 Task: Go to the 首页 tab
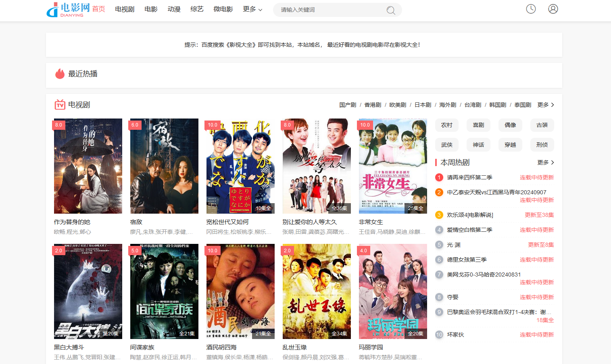coord(98,9)
